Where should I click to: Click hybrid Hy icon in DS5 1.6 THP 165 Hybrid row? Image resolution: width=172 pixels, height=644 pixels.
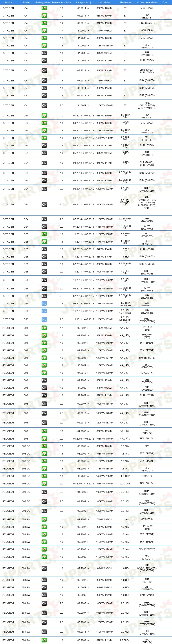(44, 304)
